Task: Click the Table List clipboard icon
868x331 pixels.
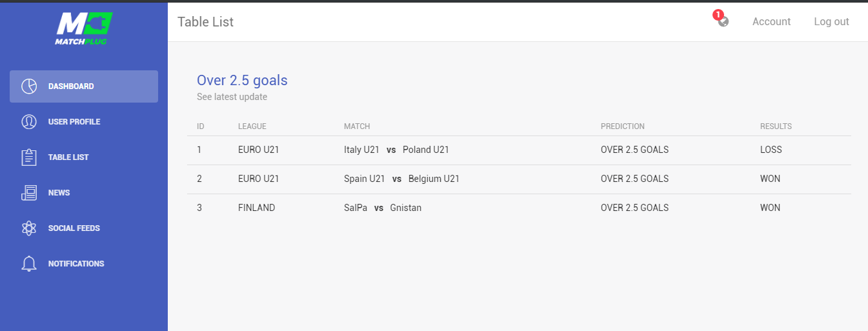Action: coord(29,157)
